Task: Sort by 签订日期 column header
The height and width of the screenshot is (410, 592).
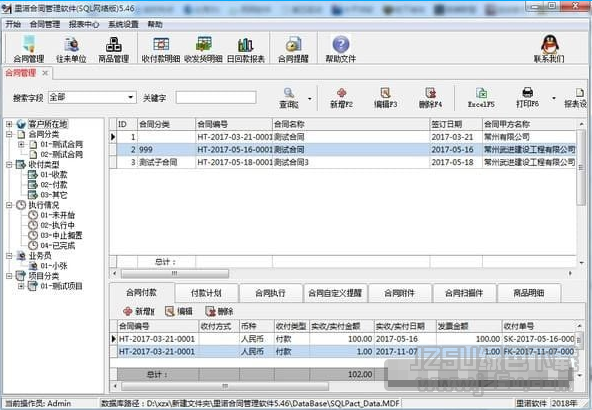Action: click(456, 124)
